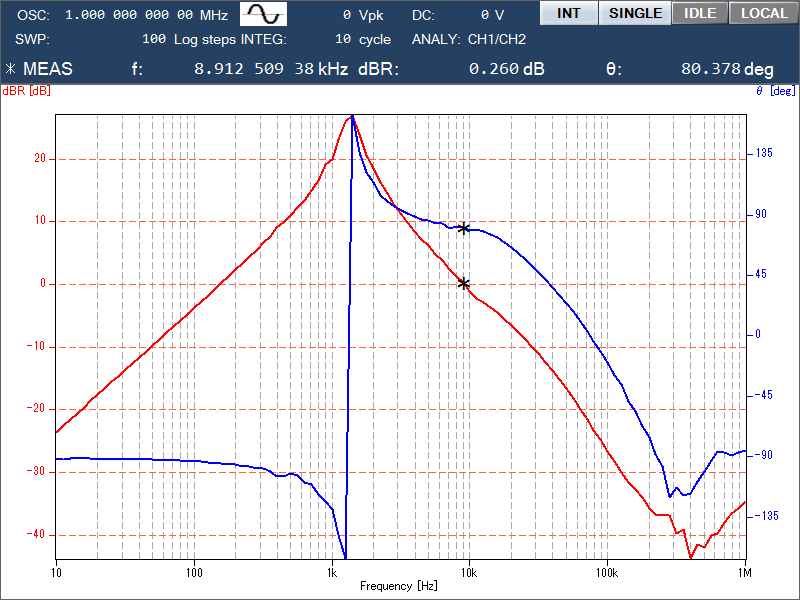
Task: Click the LOCAL control button
Action: (764, 13)
